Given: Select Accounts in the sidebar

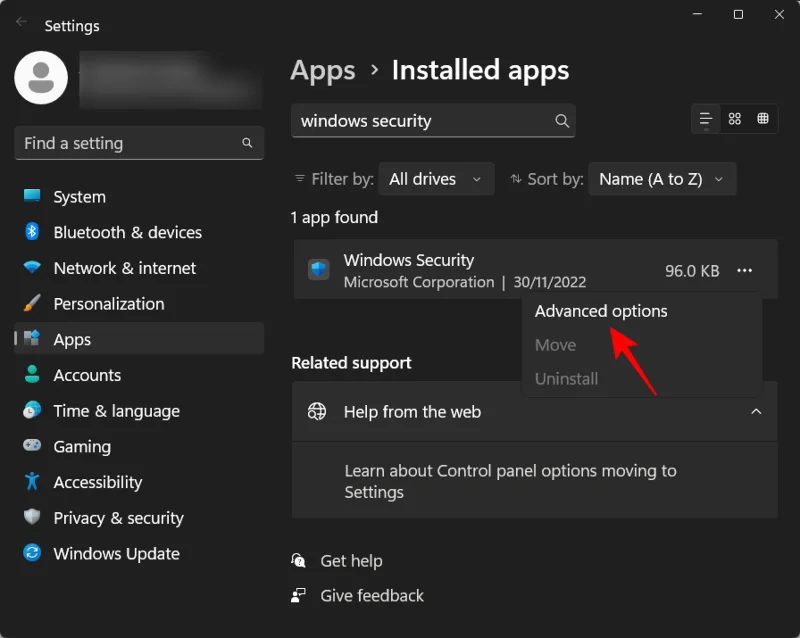Looking at the screenshot, I should pyautogui.click(x=86, y=375).
